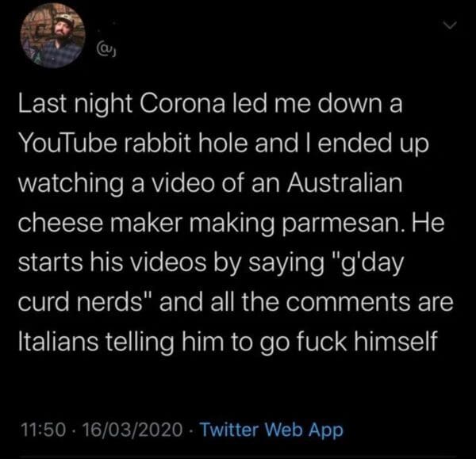The image size is (476, 459).
Task: Click the author's profile picture
Action: (x=54, y=36)
